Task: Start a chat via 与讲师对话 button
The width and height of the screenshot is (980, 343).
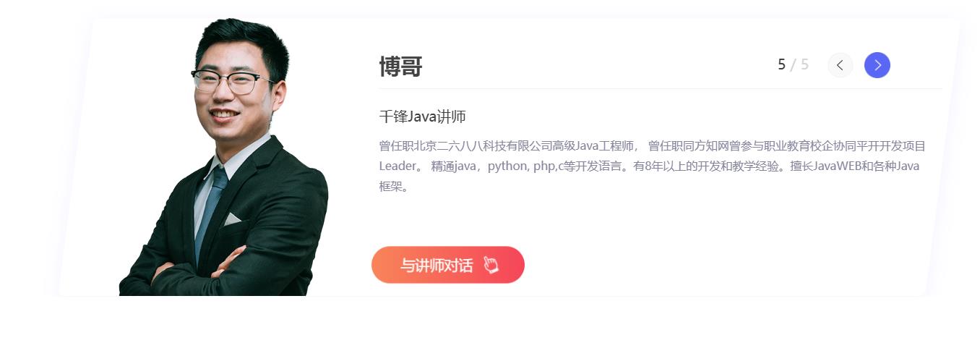Action: pyautogui.click(x=448, y=265)
